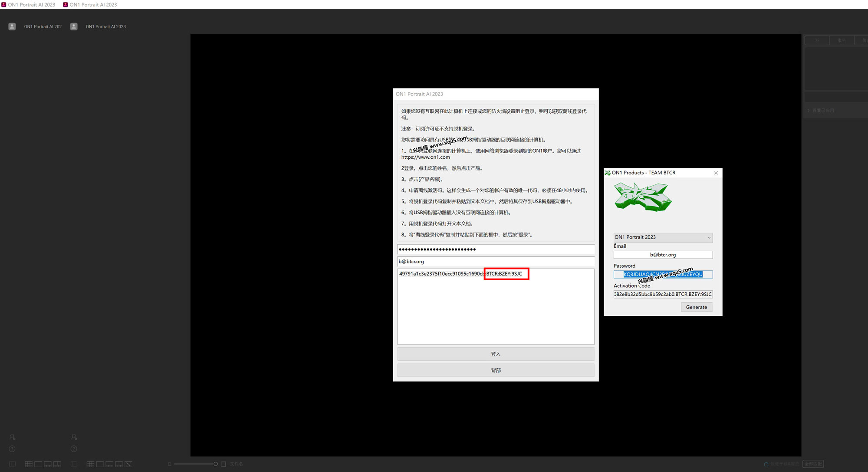This screenshot has height=472, width=868.
Task: Click the 全部匹配 button
Action: coord(813,464)
